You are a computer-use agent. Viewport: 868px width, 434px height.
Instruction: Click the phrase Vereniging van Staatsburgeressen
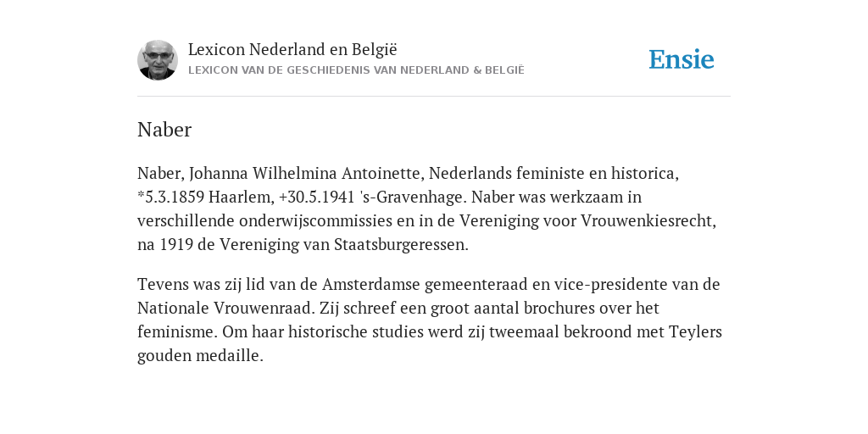[x=344, y=245]
